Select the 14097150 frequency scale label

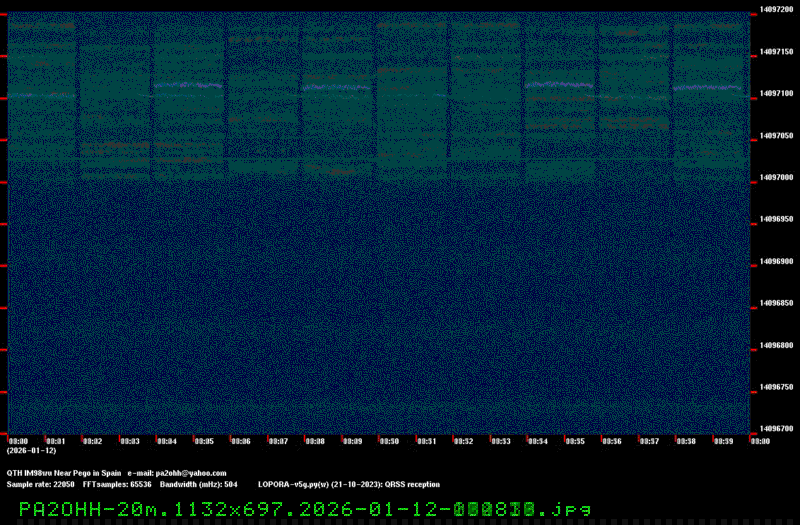(776, 51)
